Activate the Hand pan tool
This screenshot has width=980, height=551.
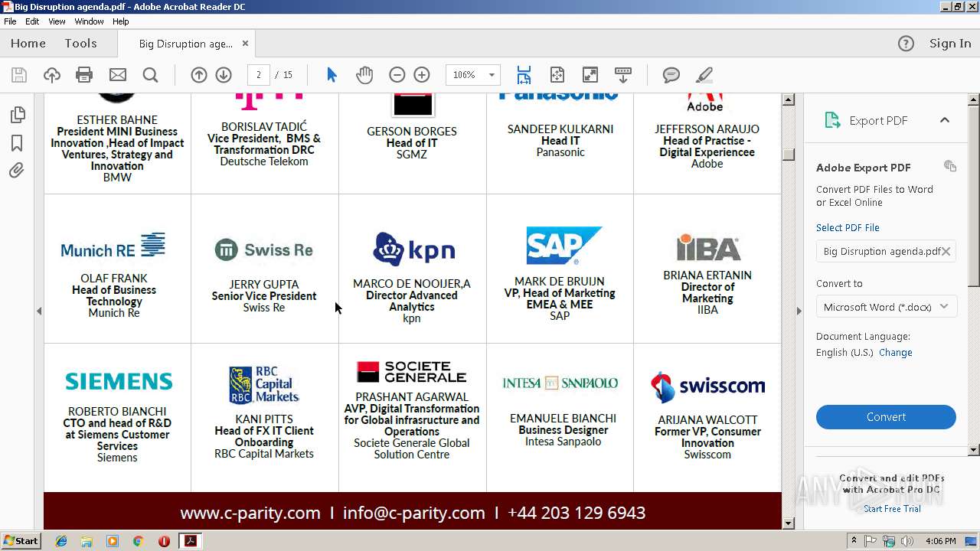click(364, 75)
